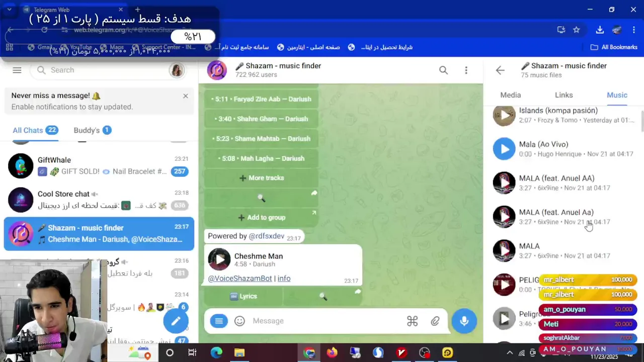Switch to the All Chats folder tab
The height and width of the screenshot is (362, 644).
[35, 130]
